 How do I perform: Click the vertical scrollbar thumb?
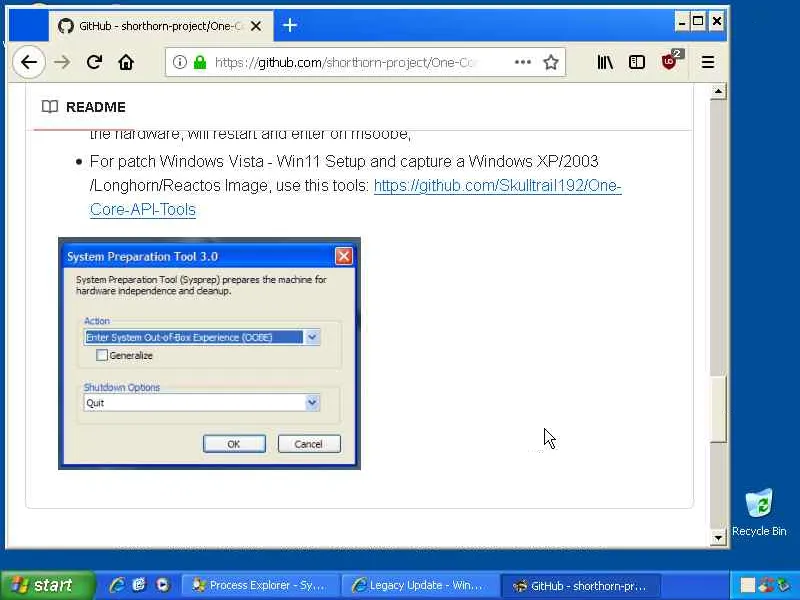point(718,409)
